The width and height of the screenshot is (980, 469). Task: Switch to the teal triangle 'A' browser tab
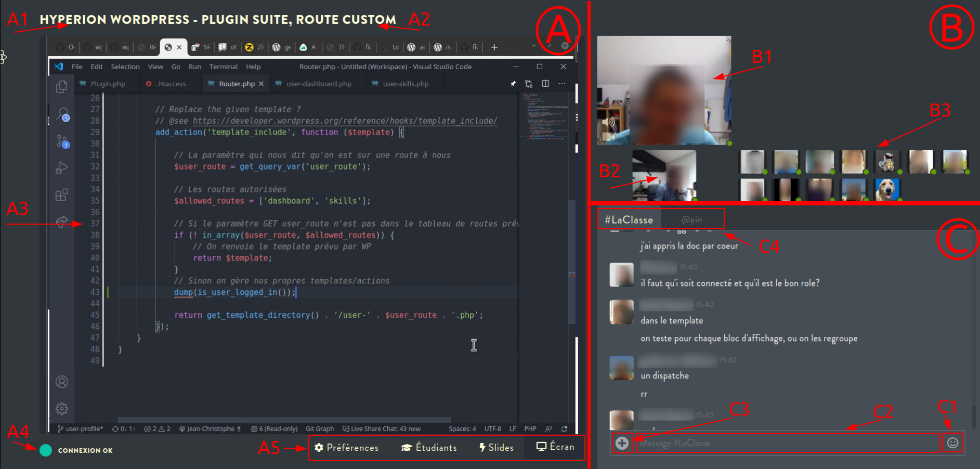[x=308, y=47]
